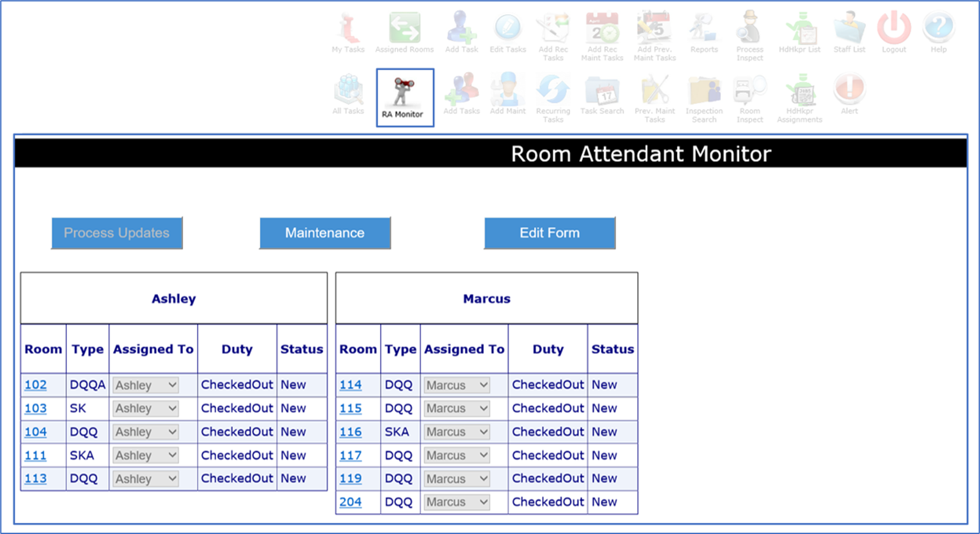Open the HdHkpr Assignments icon
This screenshot has height=534, width=980.
click(799, 98)
